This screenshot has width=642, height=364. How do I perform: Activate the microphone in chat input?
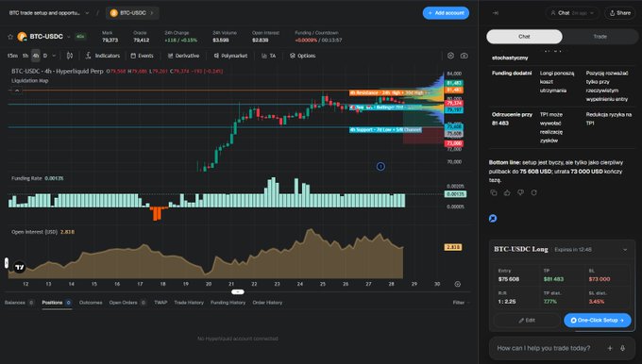coord(623,348)
